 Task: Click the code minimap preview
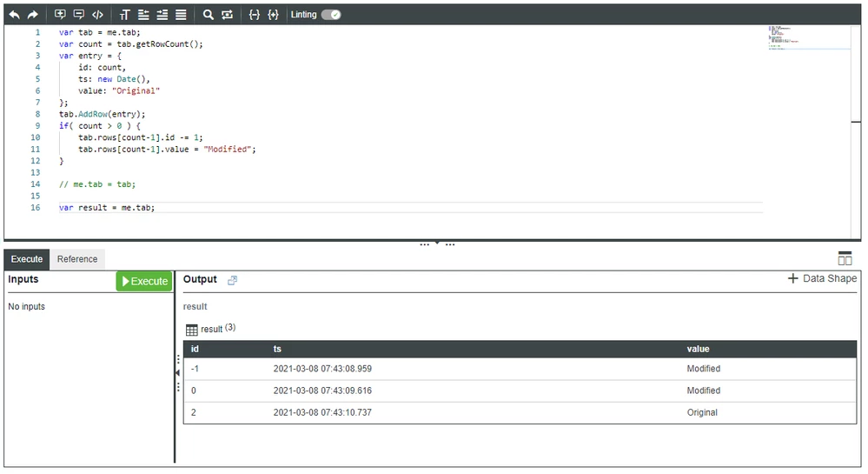(x=809, y=37)
